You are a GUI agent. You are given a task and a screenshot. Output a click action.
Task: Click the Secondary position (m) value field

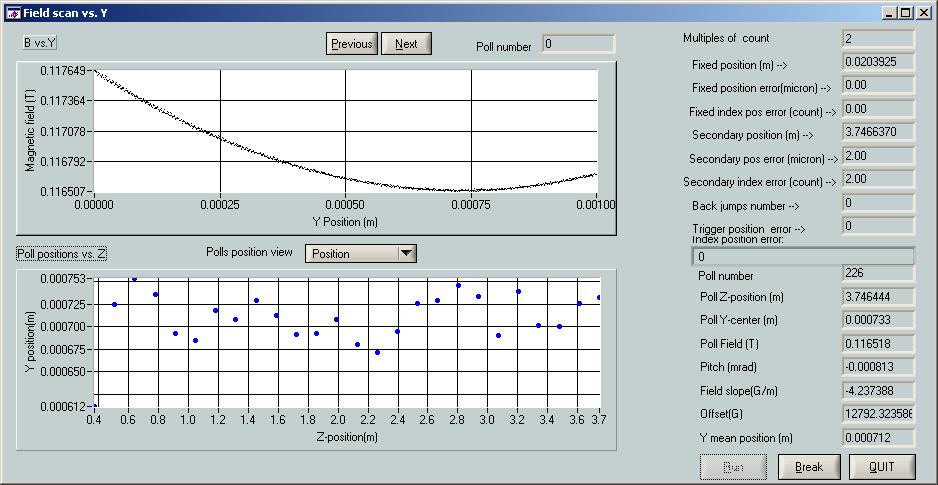click(x=878, y=132)
